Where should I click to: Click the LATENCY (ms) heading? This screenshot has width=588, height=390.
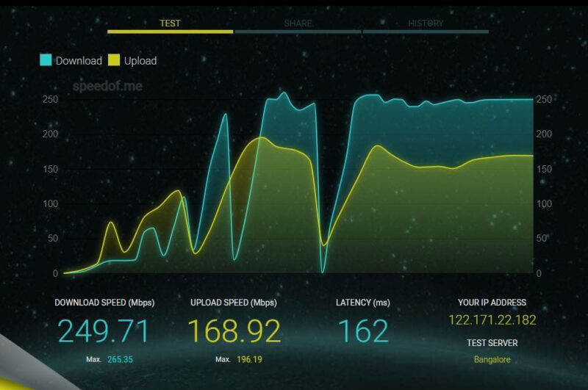362,303
